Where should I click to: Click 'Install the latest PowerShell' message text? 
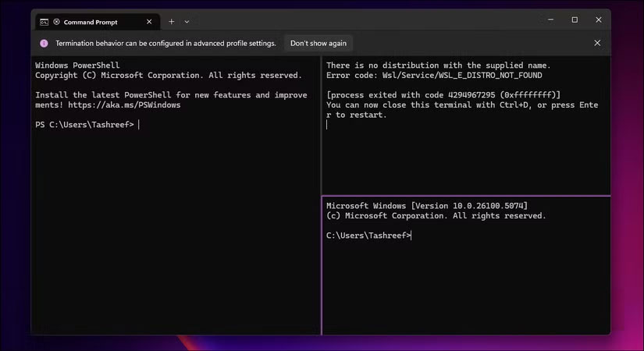(x=171, y=100)
